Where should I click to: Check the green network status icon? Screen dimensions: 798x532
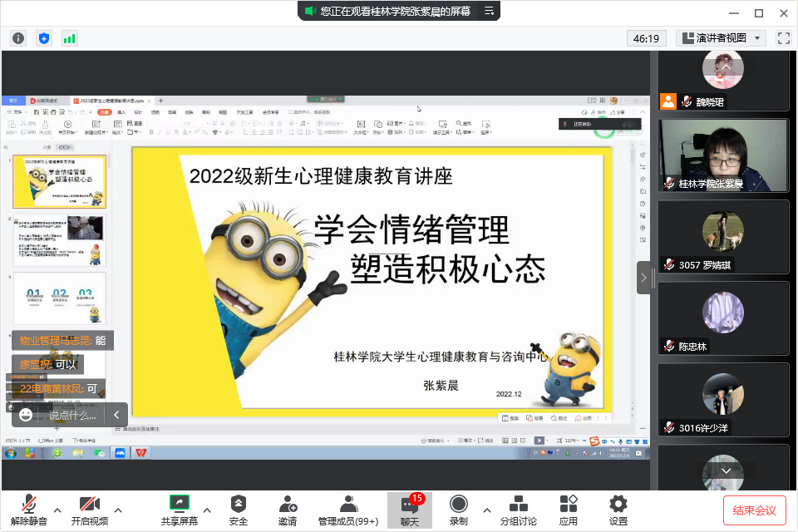coord(69,38)
